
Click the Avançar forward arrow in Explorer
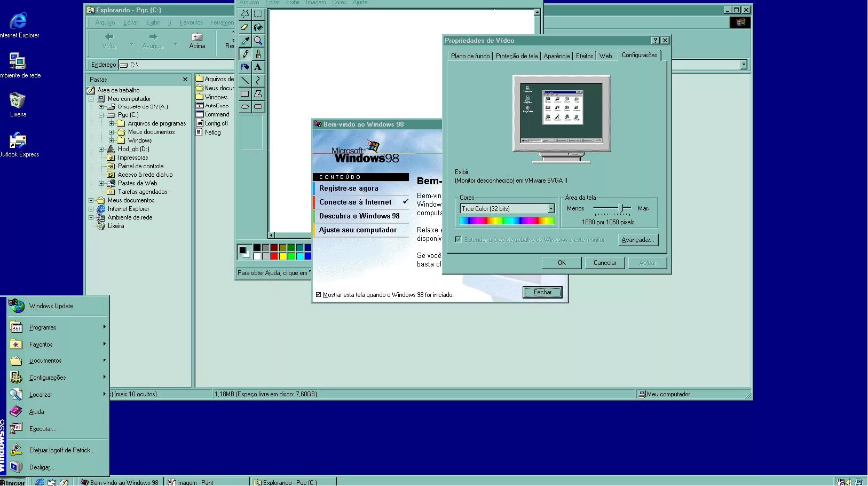[153, 41]
